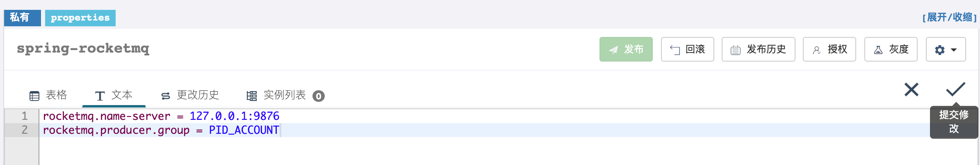
Task: Open the 更改历史 change history tab
Action: click(190, 95)
